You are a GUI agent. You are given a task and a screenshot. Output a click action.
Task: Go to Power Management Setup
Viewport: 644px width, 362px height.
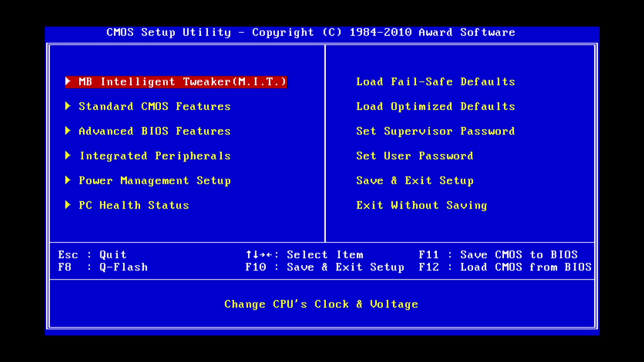click(x=155, y=181)
